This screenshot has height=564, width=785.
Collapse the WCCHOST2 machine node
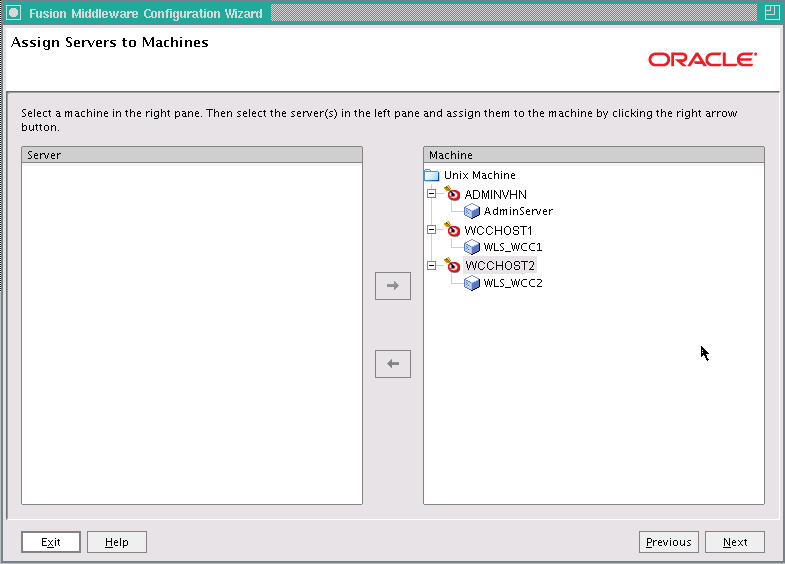click(431, 266)
